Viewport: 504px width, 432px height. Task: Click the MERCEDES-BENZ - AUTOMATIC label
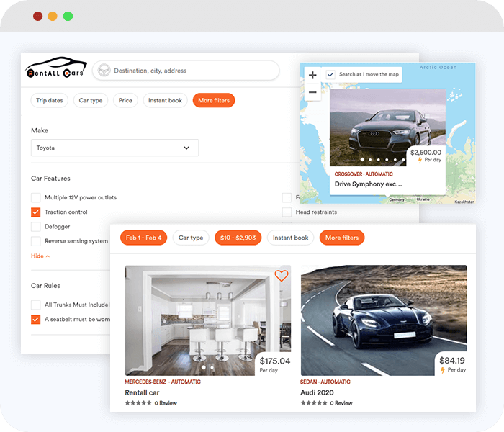click(x=163, y=382)
